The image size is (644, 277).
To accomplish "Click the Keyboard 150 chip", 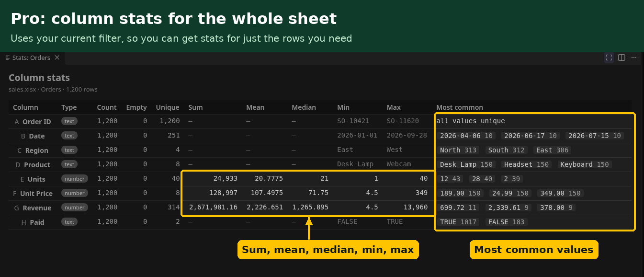I will tap(585, 164).
